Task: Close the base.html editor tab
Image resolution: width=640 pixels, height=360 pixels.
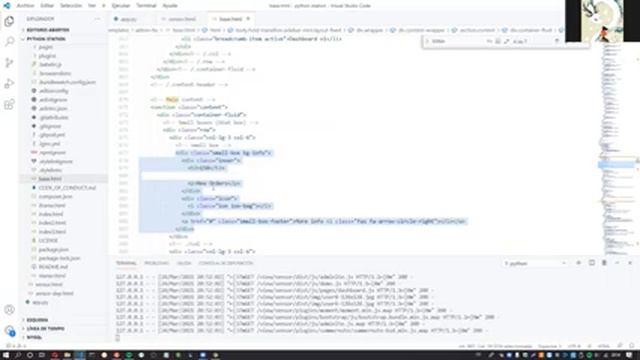Action: [x=248, y=19]
